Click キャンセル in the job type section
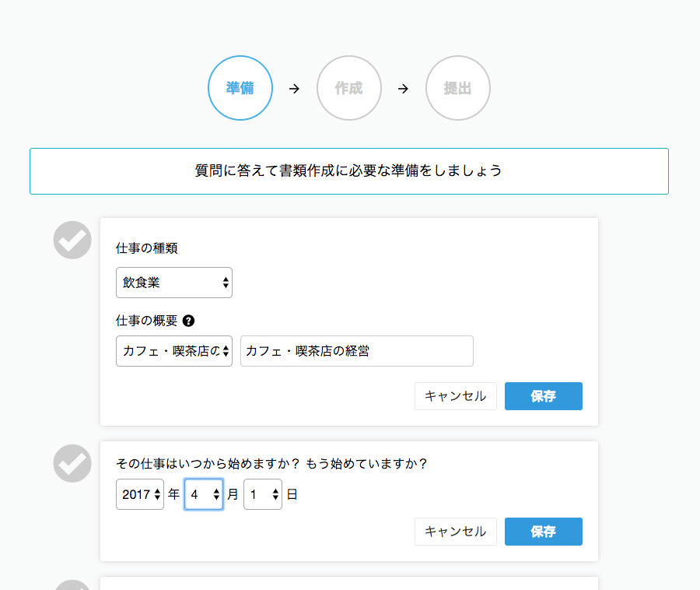The height and width of the screenshot is (590, 700). (x=455, y=396)
